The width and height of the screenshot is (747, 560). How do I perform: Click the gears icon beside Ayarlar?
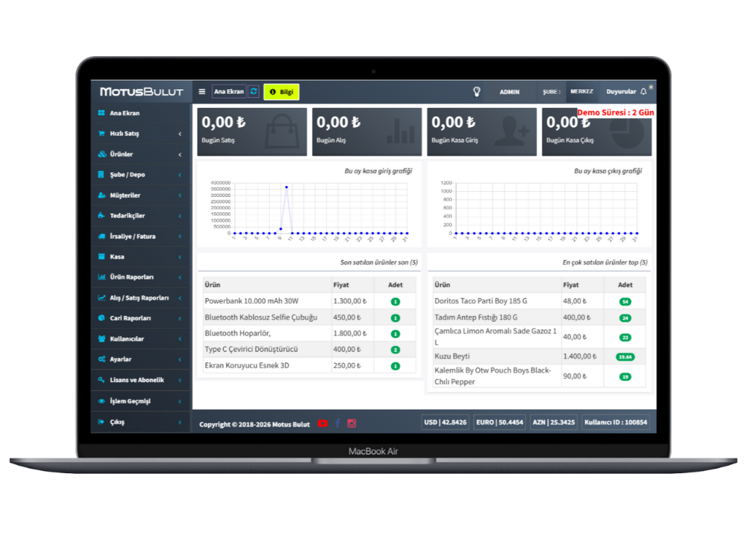pyautogui.click(x=101, y=359)
